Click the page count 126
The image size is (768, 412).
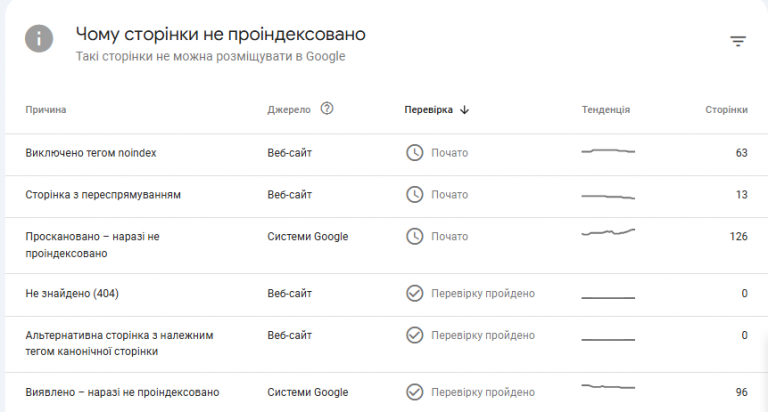739,236
